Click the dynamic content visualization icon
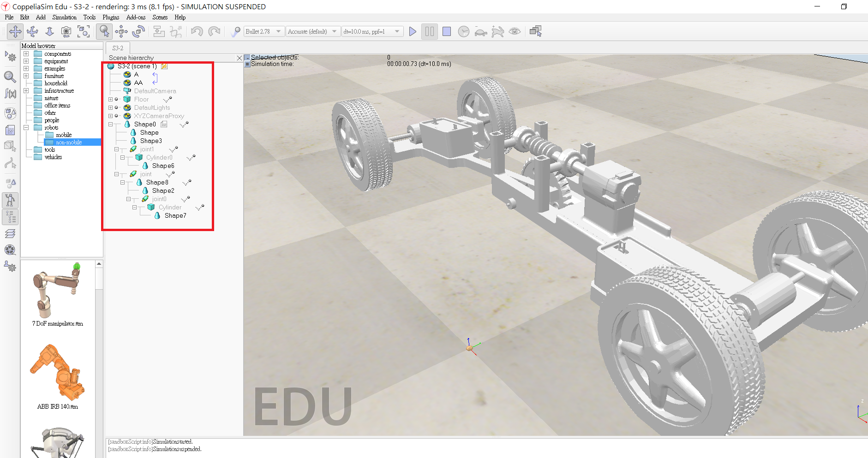This screenshot has height=458, width=868. click(235, 31)
